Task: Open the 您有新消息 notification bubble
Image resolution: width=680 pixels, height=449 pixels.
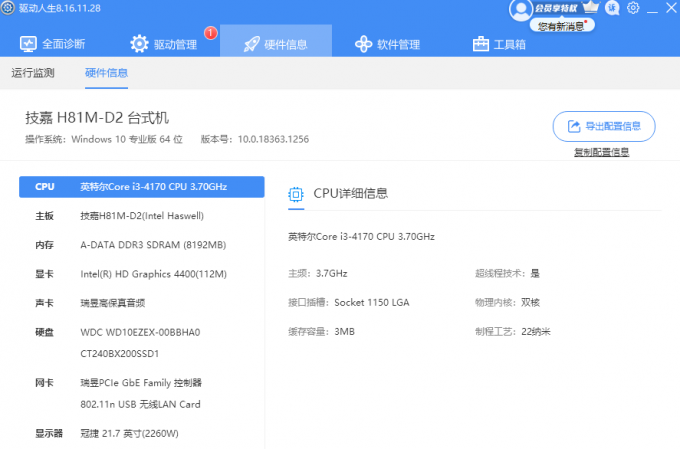Action: 562,26
